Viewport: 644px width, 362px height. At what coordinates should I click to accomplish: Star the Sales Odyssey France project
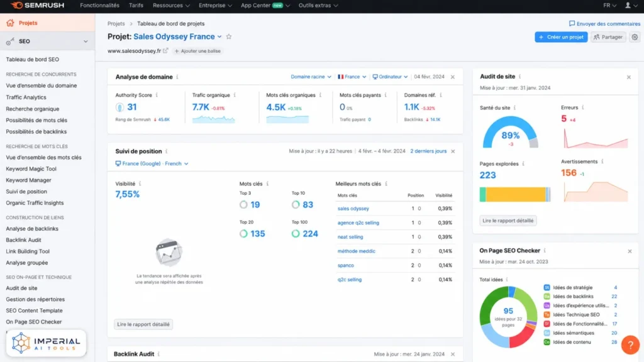(x=229, y=36)
